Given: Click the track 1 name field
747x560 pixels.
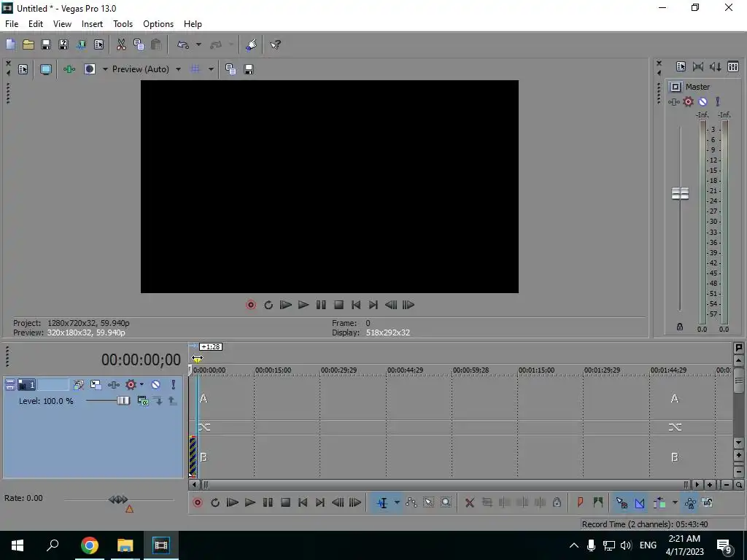Looking at the screenshot, I should 53,384.
